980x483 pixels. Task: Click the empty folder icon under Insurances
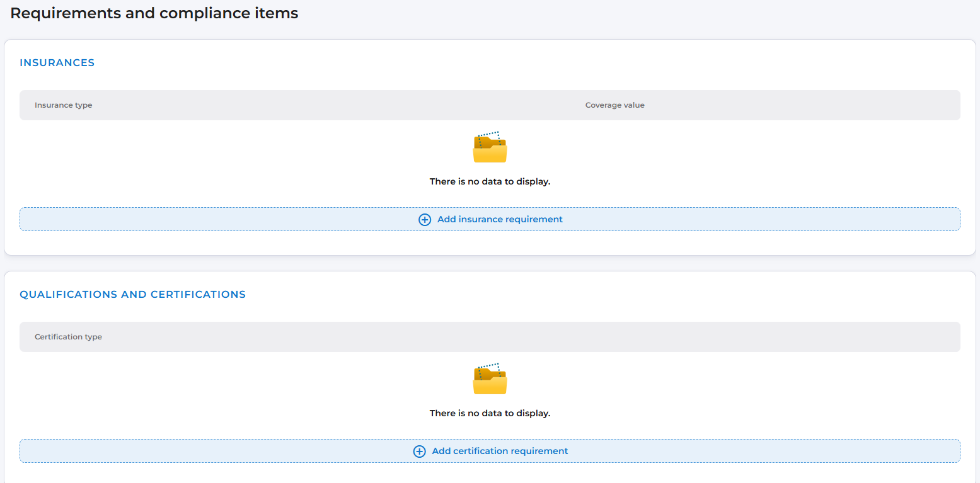[x=490, y=147]
